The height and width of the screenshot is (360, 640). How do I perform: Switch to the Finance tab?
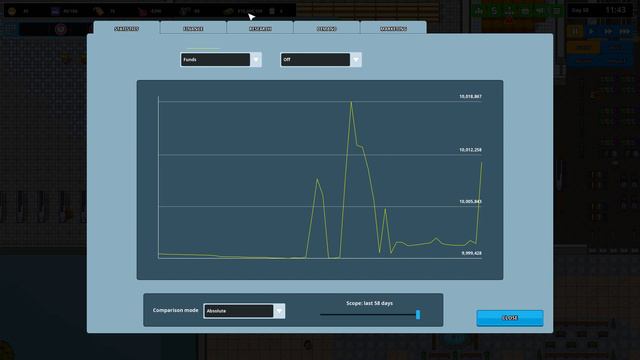pos(193,28)
